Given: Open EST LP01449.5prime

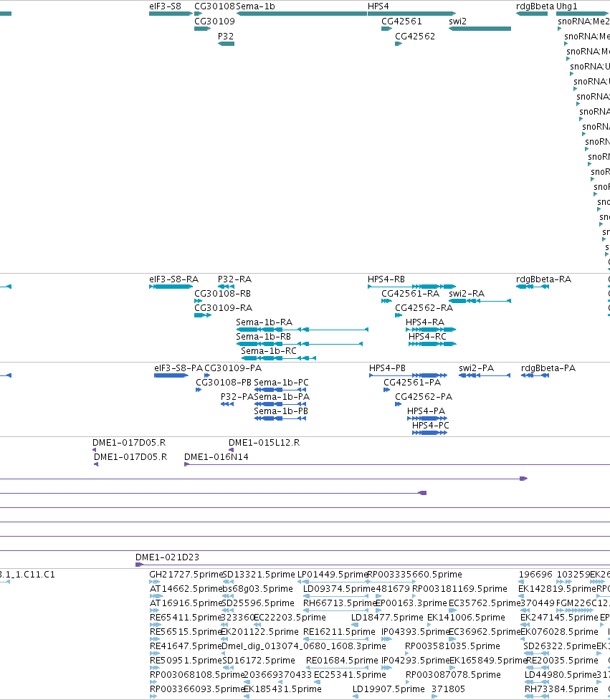Looking at the screenshot, I should [x=333, y=575].
